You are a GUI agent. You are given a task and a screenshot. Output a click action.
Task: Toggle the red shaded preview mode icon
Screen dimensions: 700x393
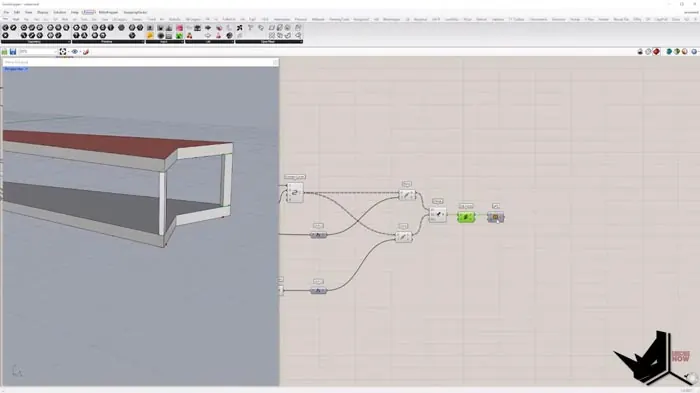click(656, 52)
